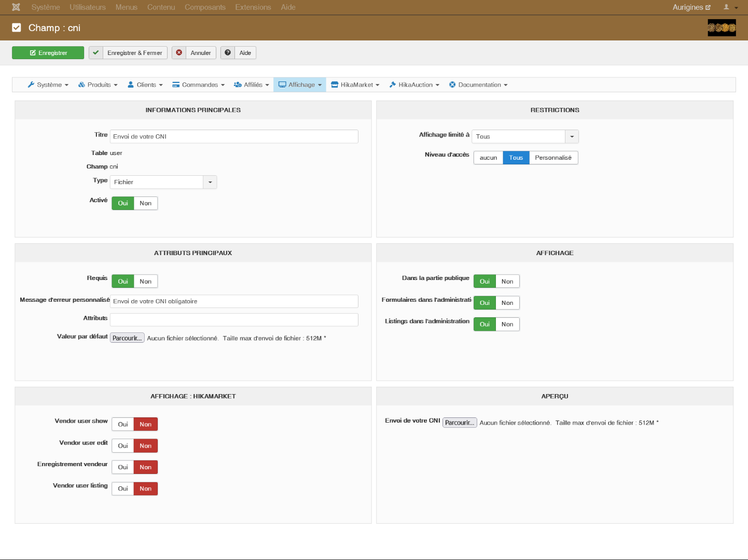
Task: Open the Menus menu
Action: 127,7
